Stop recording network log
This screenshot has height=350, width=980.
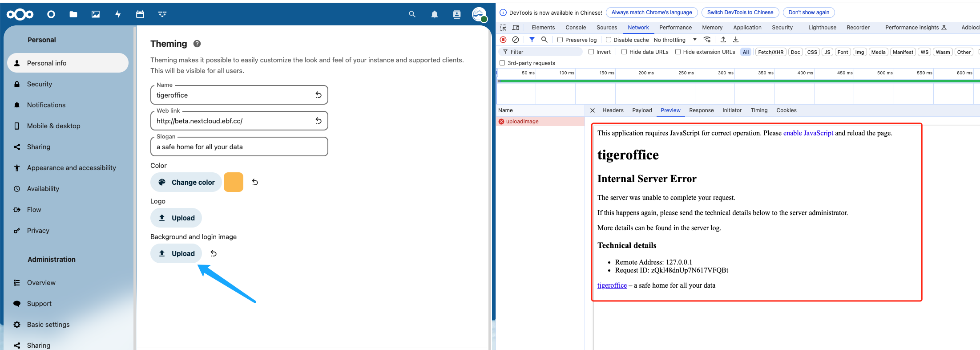point(503,40)
